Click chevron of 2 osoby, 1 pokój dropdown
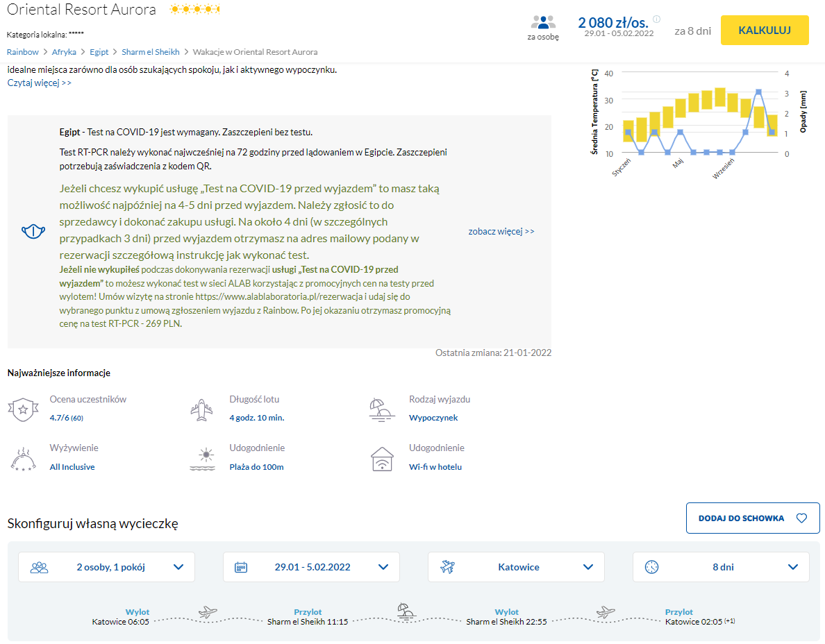825x644 pixels. tap(178, 567)
